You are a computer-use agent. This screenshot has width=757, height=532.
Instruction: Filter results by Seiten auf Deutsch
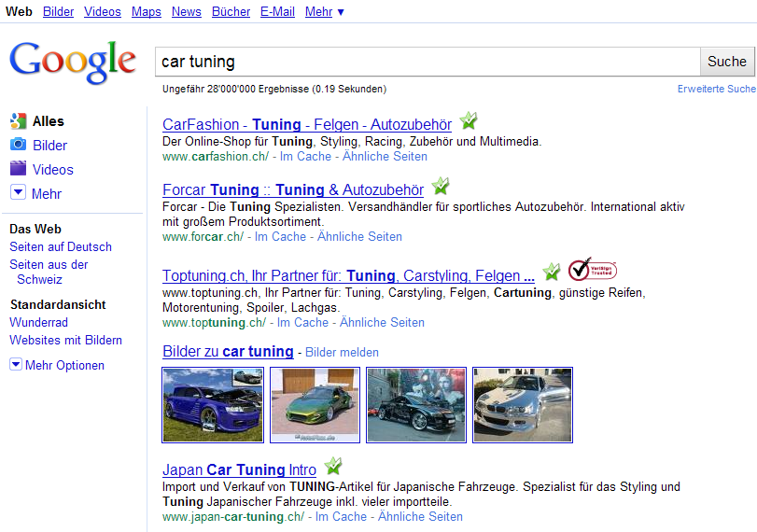coord(61,246)
